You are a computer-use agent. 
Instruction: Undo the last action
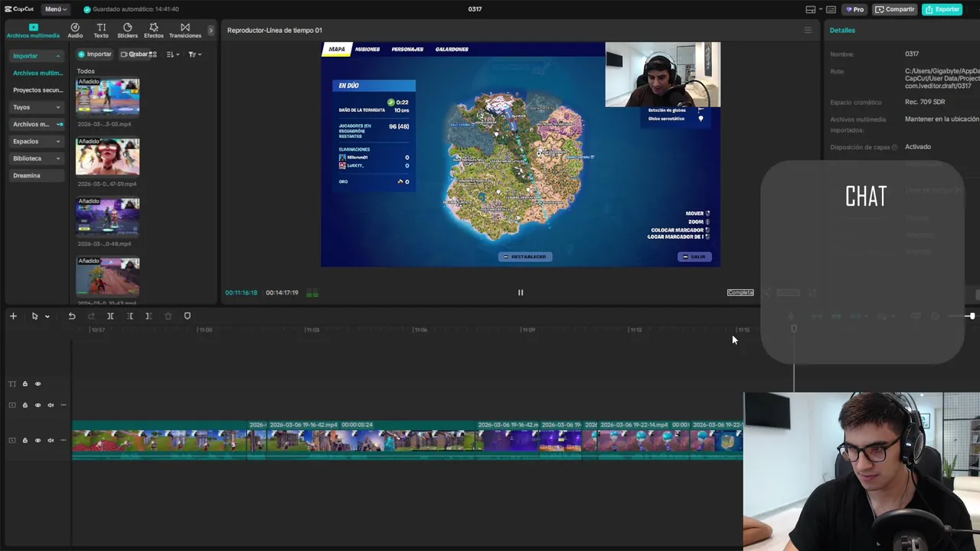click(x=72, y=316)
